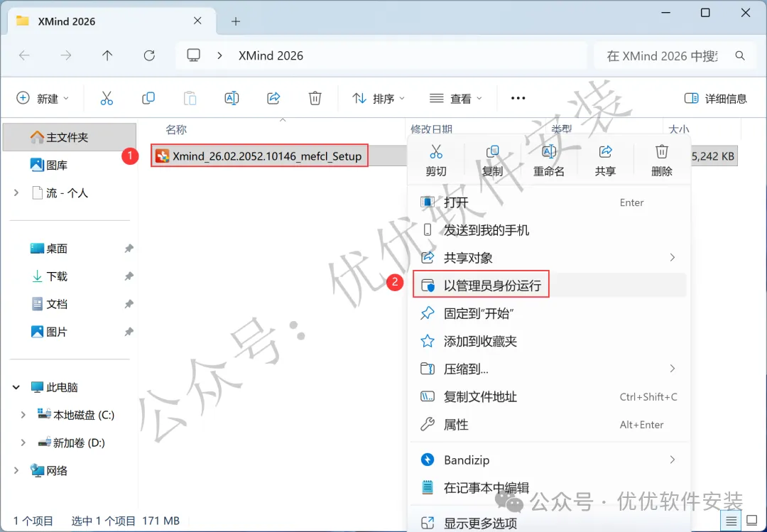
Task: Close the XMind 2026 tab
Action: [197, 21]
